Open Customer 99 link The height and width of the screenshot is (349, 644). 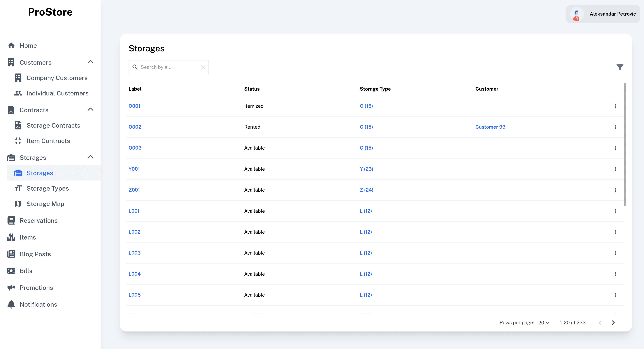coord(490,127)
